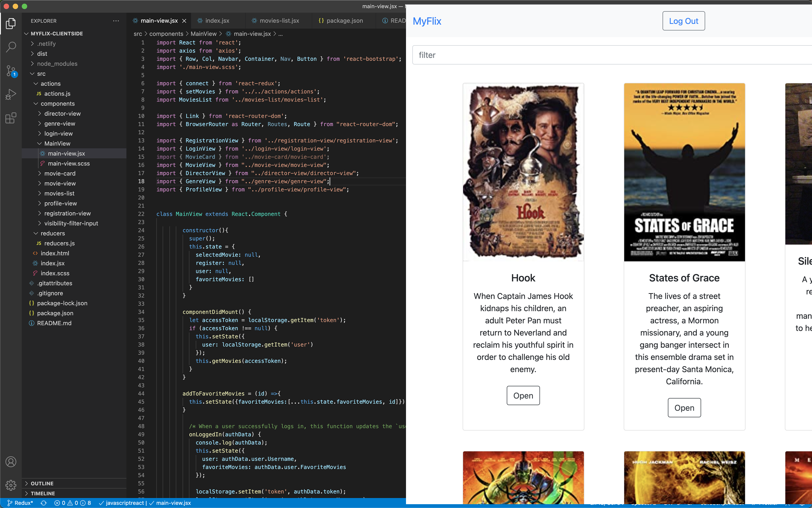This screenshot has height=508, width=812.
Task: Click the Log Out button in MyFlix
Action: (684, 21)
